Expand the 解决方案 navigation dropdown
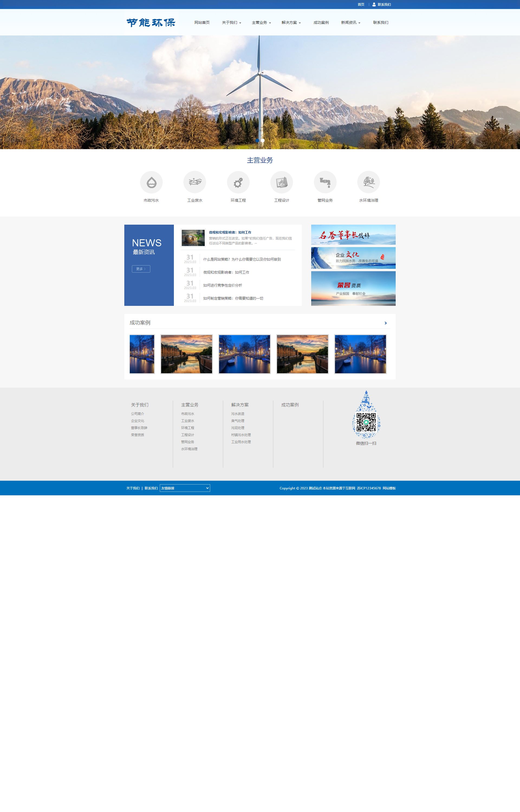Screen dimensions: 520x812 291,23
